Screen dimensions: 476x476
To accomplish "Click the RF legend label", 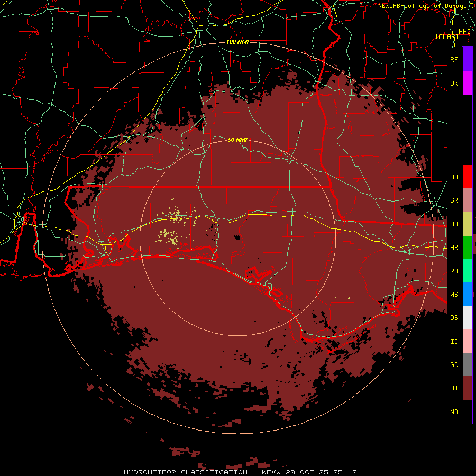I will click(x=454, y=59).
